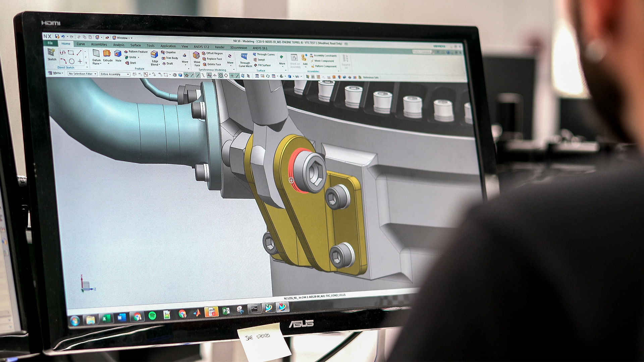
Task: Open the Windows Start menu
Action: (75, 321)
